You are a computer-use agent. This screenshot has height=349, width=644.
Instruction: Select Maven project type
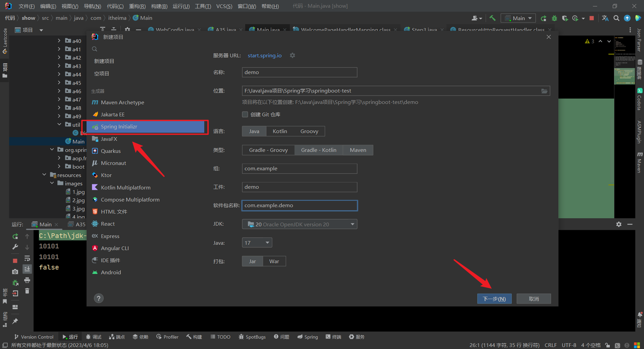click(x=358, y=150)
